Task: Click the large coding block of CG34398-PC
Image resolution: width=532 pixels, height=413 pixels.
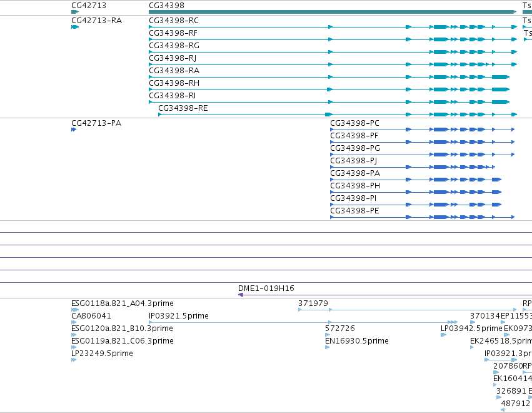Action: [x=441, y=130]
